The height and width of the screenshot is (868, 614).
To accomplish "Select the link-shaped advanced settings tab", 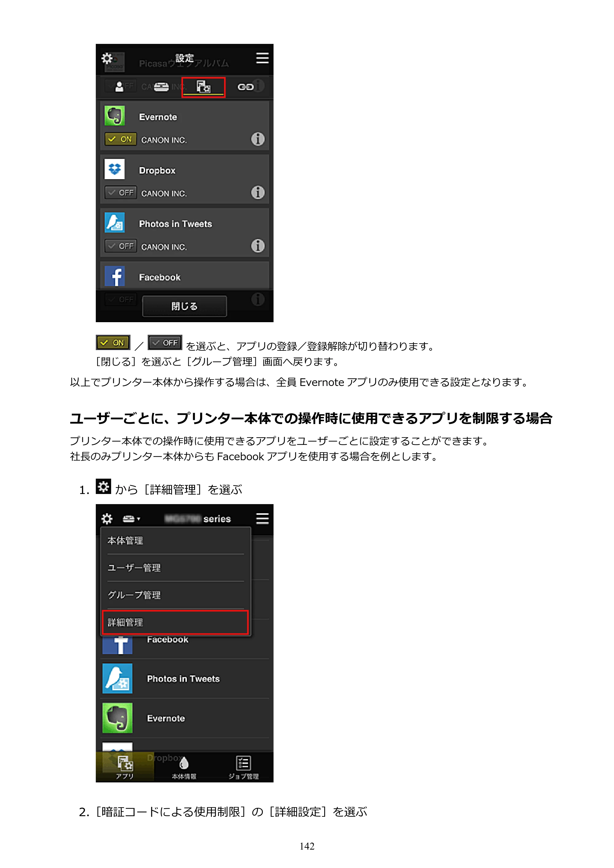I will point(245,87).
